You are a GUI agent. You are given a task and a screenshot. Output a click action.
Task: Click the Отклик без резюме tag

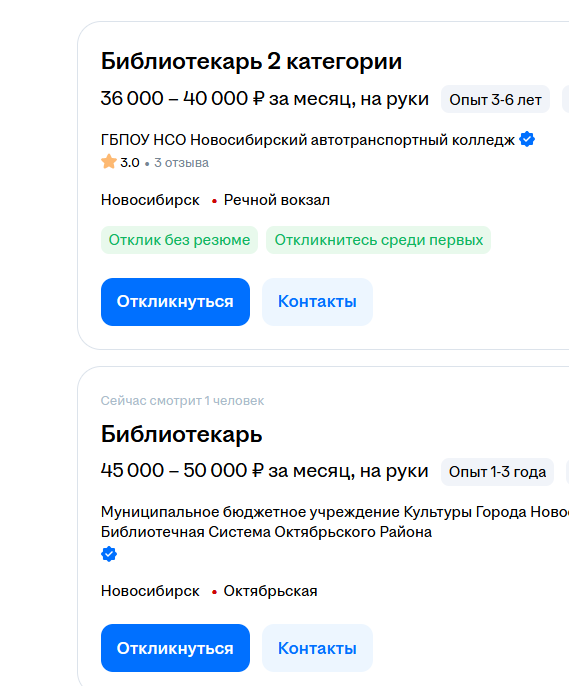pos(179,240)
